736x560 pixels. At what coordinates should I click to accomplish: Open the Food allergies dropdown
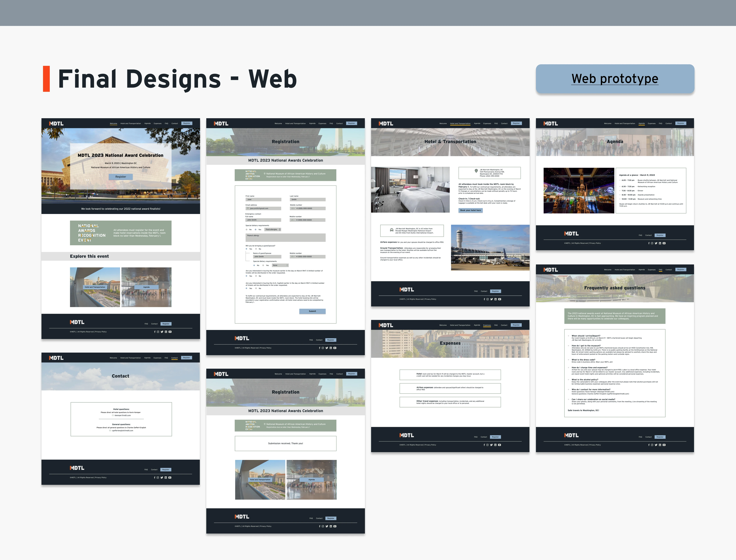(273, 229)
